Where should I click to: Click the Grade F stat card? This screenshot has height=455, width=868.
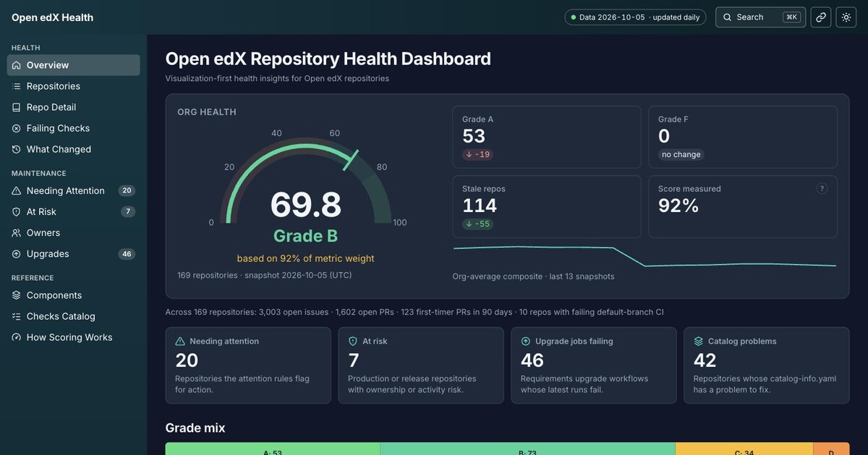tap(743, 137)
